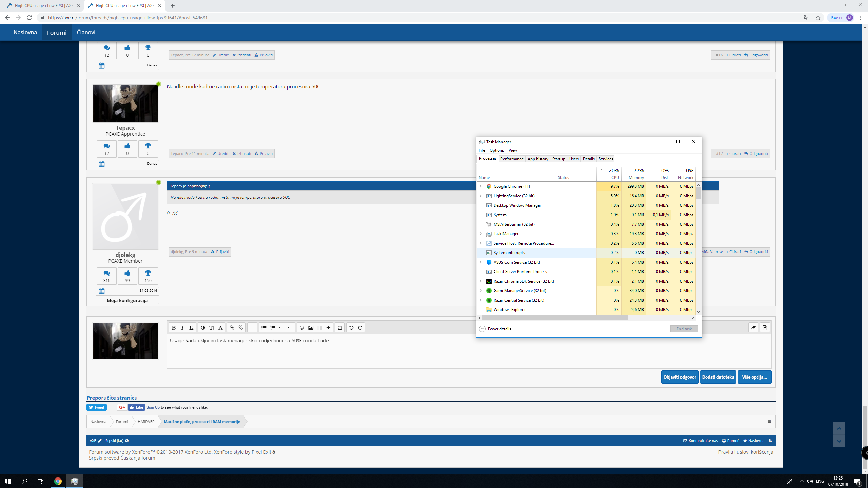The image size is (868, 488).
Task: Remove link using unlink icon
Action: click(x=241, y=328)
